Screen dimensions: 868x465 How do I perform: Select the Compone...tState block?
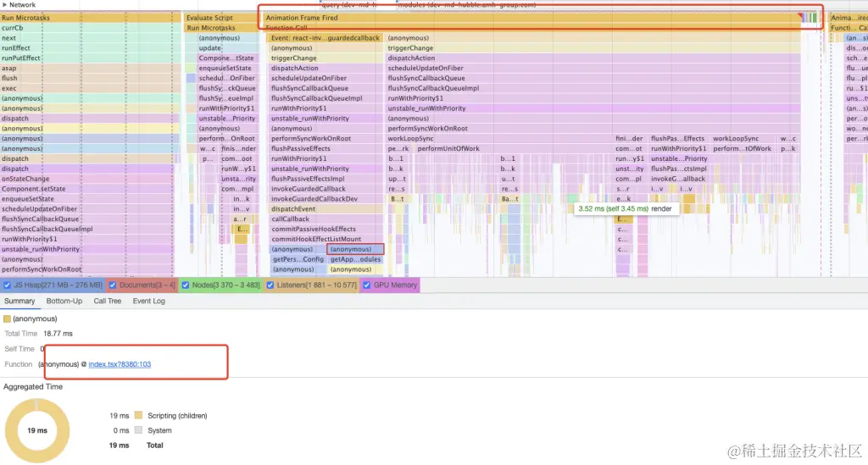pyautogui.click(x=227, y=58)
